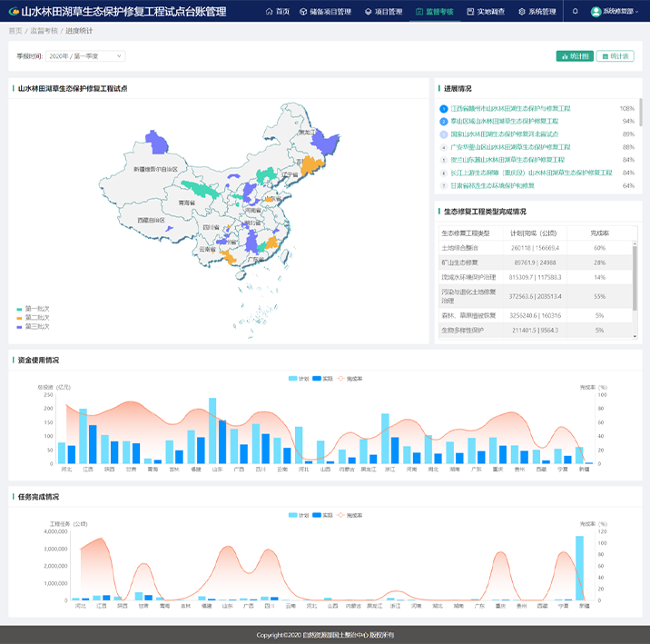Open the 泰山区域山水林田湖草 project link

click(504, 121)
